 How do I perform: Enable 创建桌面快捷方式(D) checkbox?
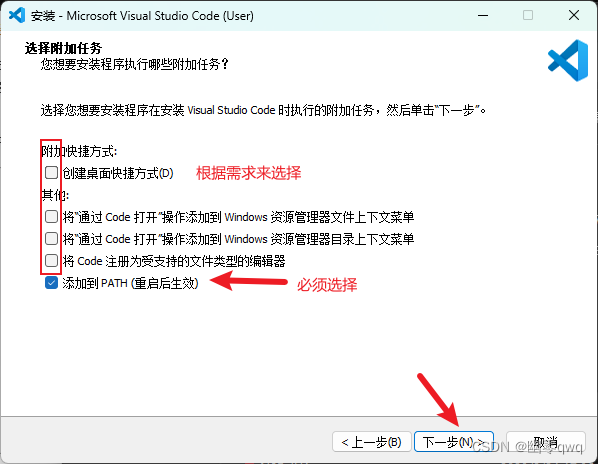coord(51,172)
